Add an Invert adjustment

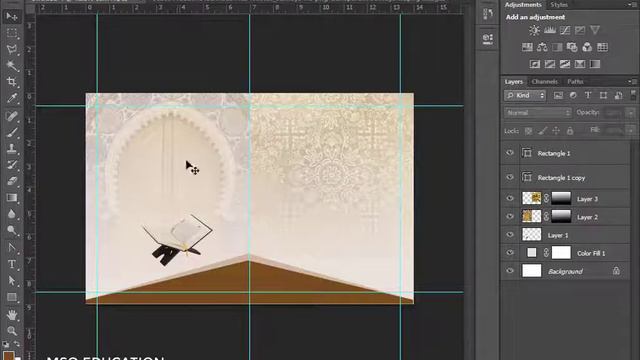(535, 64)
